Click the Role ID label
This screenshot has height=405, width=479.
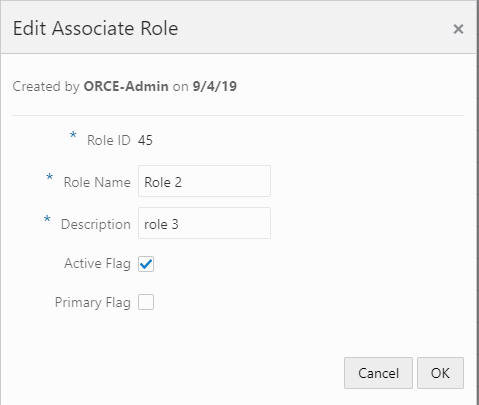click(x=109, y=140)
